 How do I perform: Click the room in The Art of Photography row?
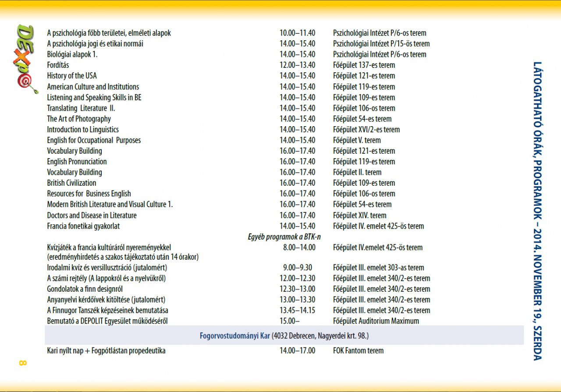point(362,119)
